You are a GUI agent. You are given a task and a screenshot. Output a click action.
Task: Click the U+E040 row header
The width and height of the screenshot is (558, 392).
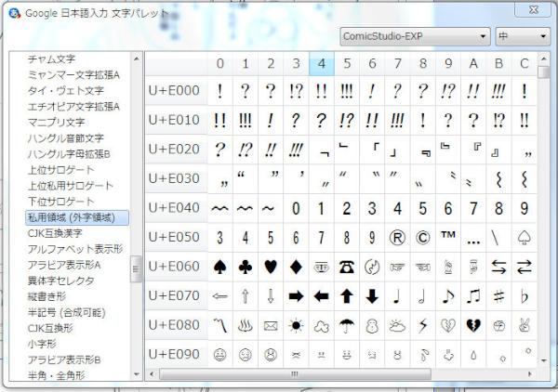176,208
